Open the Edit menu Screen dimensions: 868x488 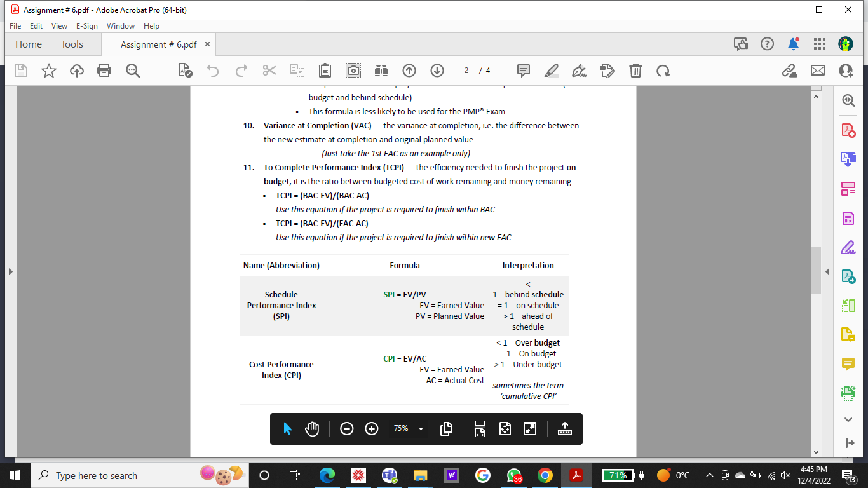click(x=36, y=26)
